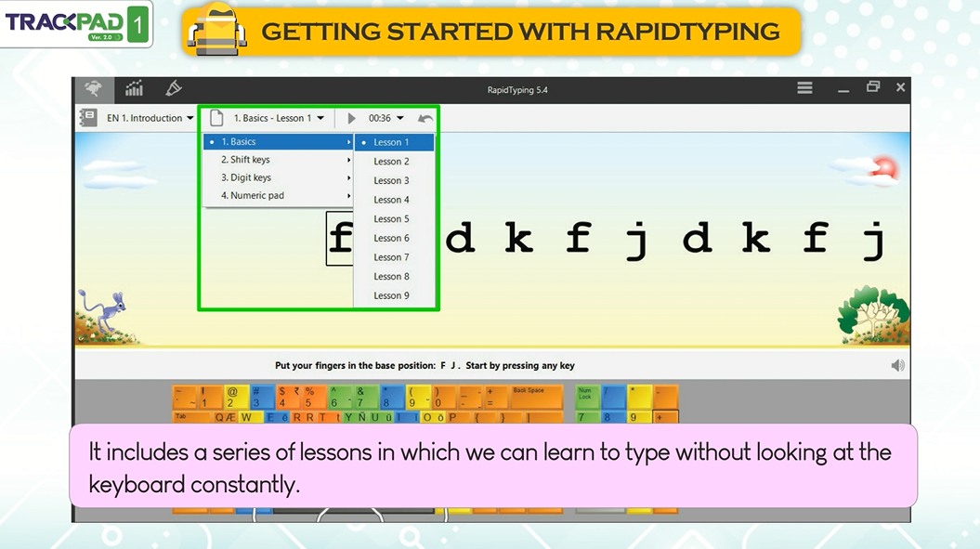980x549 pixels.
Task: Select 3. Digit keys menu entry
Action: (x=278, y=177)
